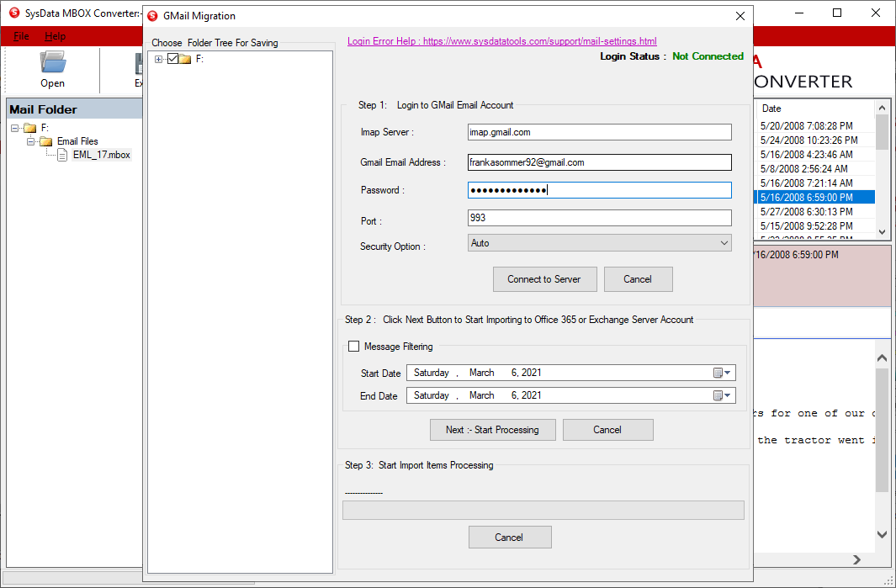
Task: Click the Imap Server input field
Action: tap(599, 132)
